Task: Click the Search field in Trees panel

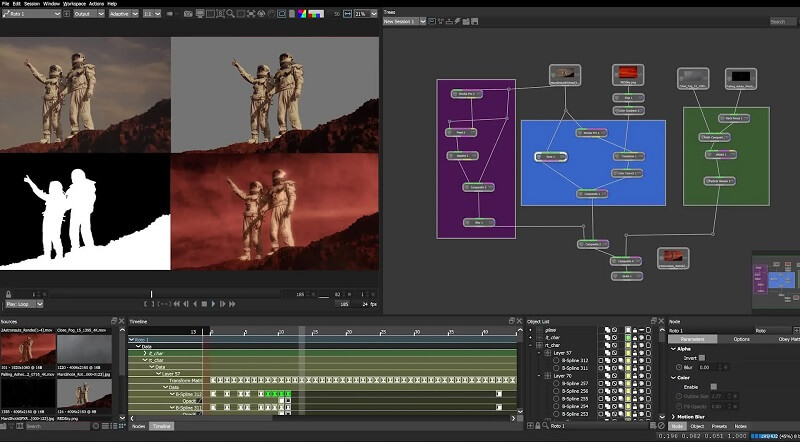Action: [783, 21]
